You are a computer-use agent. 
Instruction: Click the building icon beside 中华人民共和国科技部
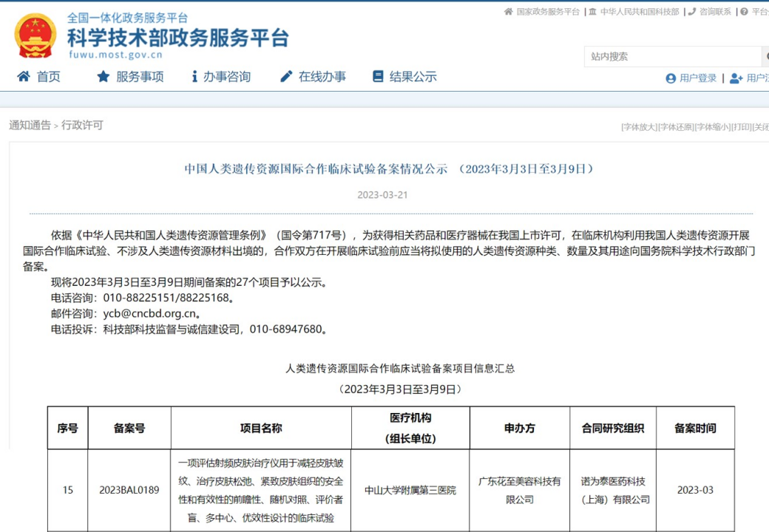(592, 12)
